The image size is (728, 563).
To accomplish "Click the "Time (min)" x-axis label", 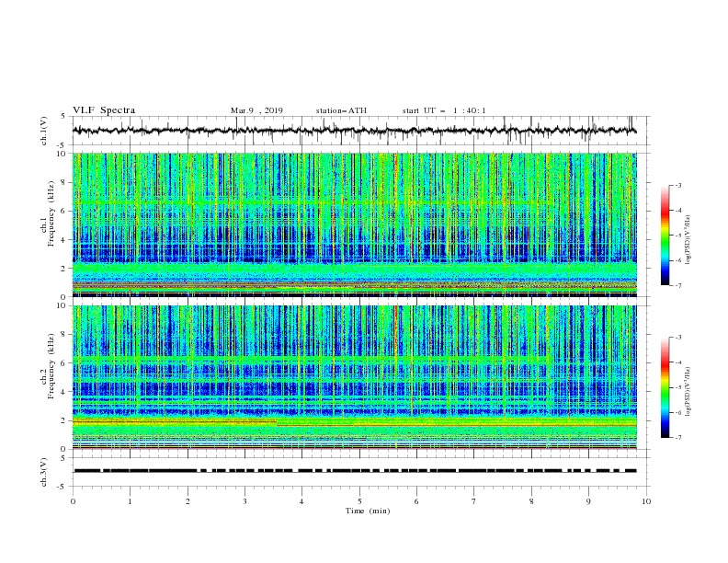I will click(x=368, y=511).
